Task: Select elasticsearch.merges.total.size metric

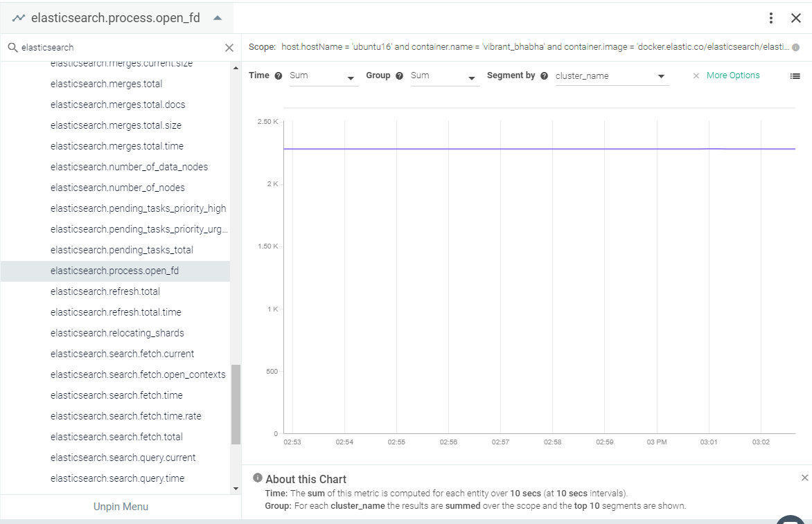Action: tap(115, 125)
